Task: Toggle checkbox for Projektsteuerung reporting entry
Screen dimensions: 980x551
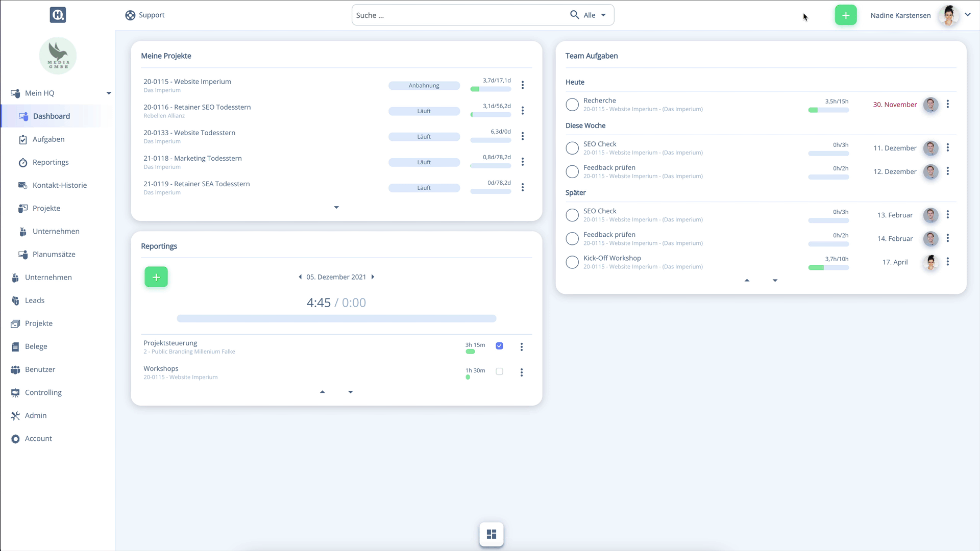Action: pyautogui.click(x=499, y=346)
